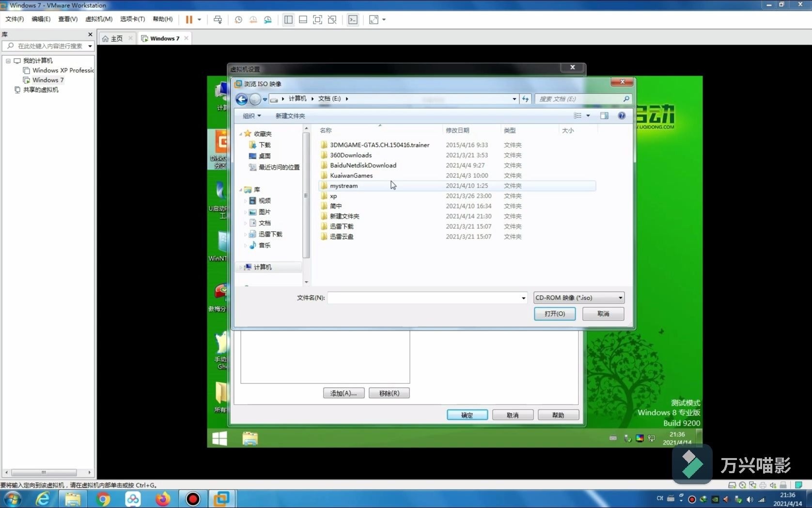Click the help question mark icon

tap(622, 115)
